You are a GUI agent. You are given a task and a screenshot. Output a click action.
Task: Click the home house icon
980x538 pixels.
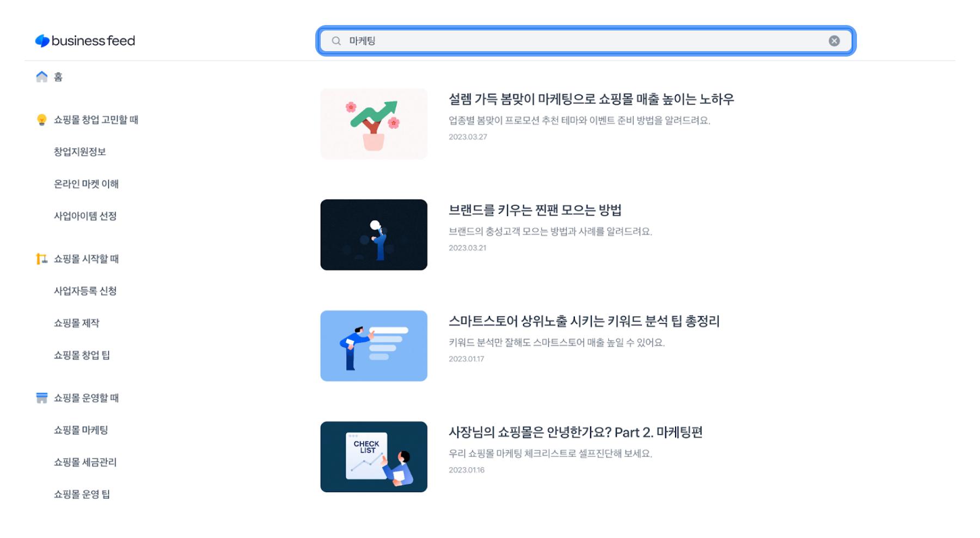pyautogui.click(x=42, y=77)
